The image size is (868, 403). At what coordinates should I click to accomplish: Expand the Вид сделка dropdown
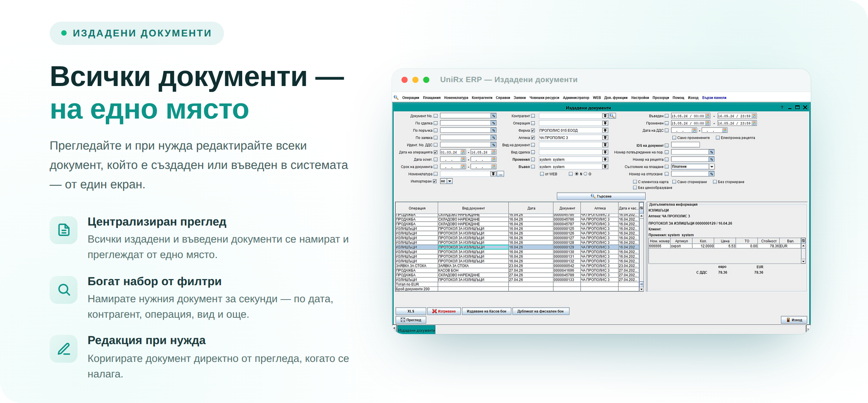(x=605, y=152)
